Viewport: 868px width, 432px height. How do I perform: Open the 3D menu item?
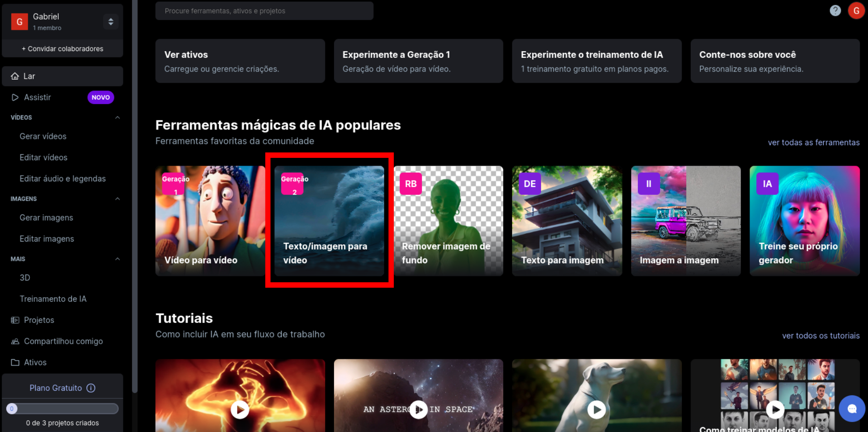(x=25, y=278)
